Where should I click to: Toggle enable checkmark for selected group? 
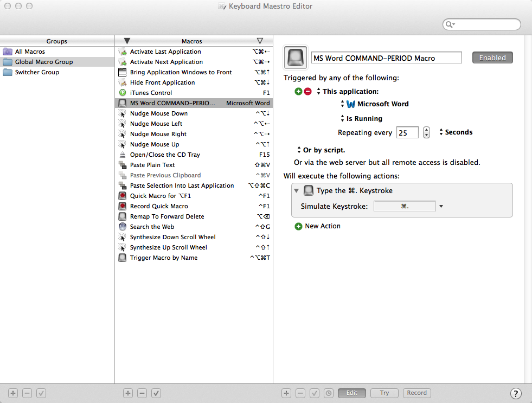coord(41,393)
